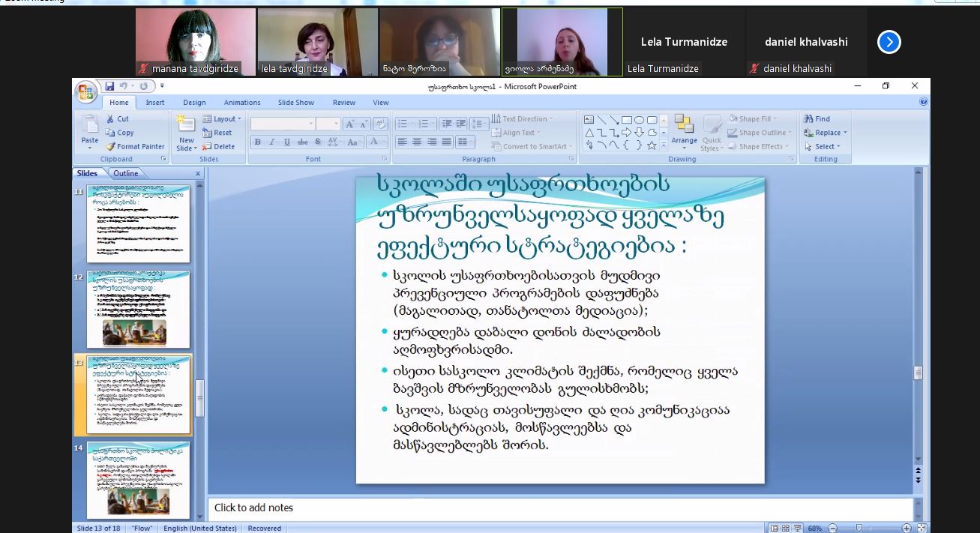Click the Cut scissors icon
The height and width of the screenshot is (533, 980).
pos(111,119)
